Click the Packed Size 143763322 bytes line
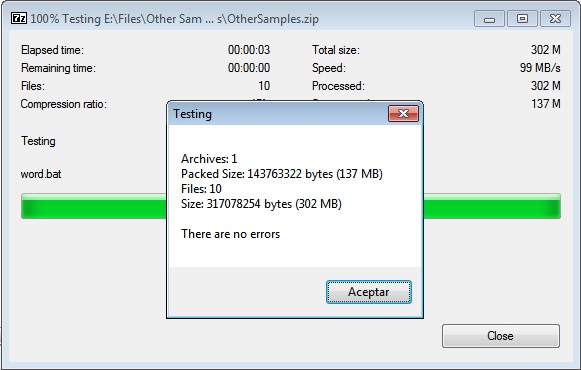The image size is (581, 370). (x=282, y=174)
